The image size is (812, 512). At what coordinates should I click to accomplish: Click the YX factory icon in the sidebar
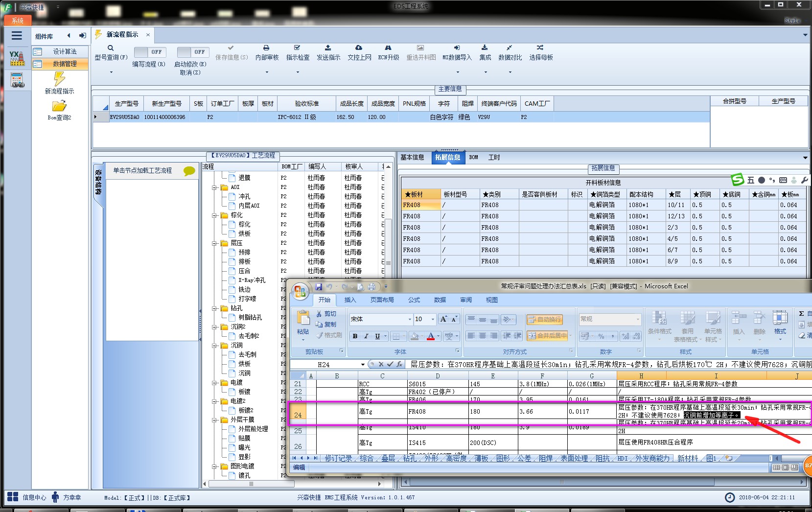[x=17, y=58]
